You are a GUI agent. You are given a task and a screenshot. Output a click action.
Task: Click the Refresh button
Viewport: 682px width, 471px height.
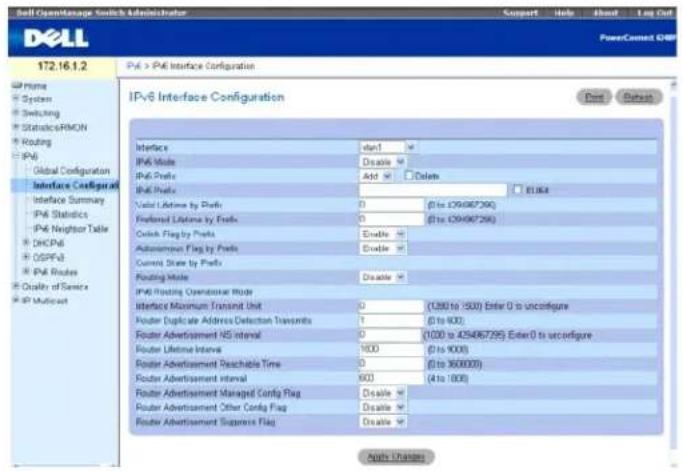[639, 97]
